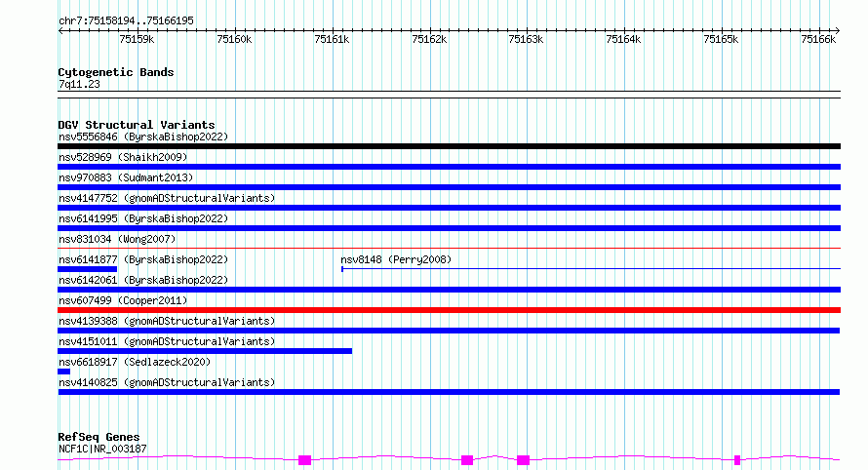This screenshot has height=470, width=868.
Task: Open the Cytogenetic Bands track heading
Action: tap(116, 72)
